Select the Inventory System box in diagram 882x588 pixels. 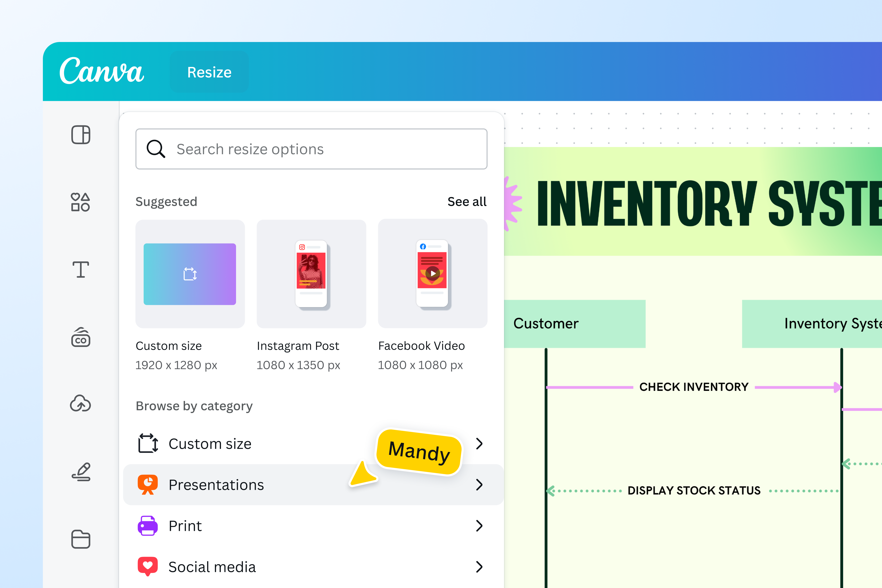pyautogui.click(x=812, y=324)
